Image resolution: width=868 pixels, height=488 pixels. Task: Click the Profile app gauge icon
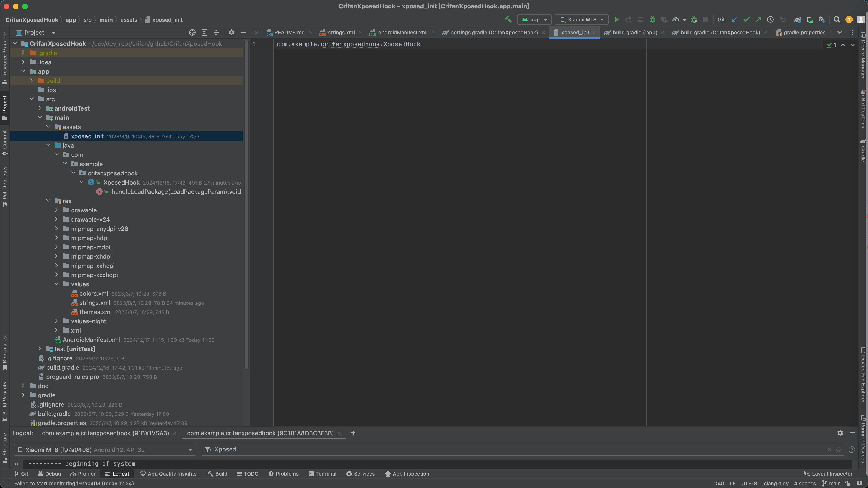tap(675, 20)
